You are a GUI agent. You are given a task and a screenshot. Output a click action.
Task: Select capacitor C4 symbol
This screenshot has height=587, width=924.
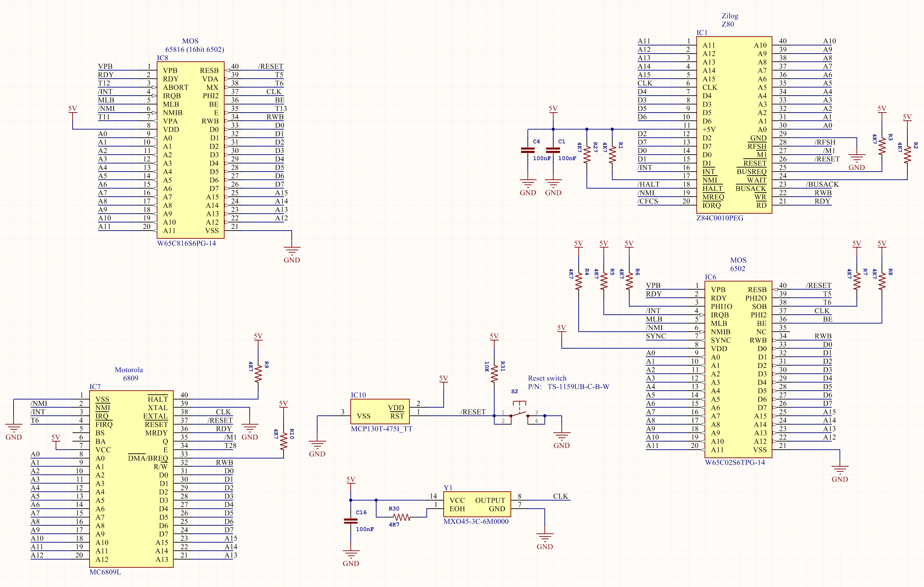[x=527, y=150]
